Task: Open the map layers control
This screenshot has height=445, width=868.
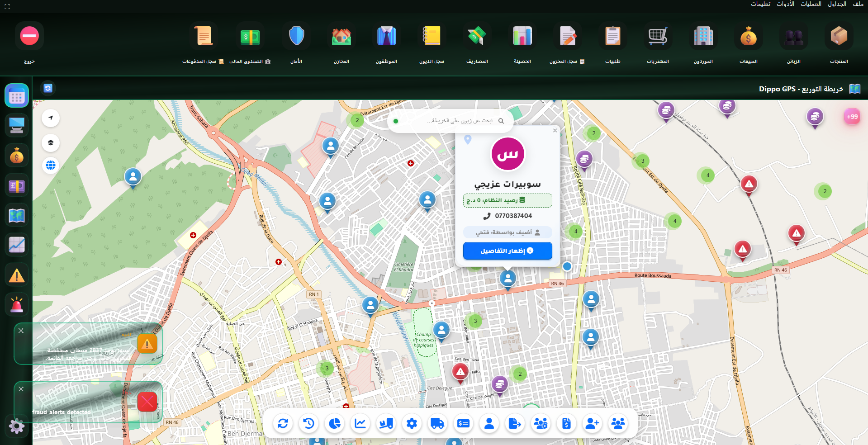Action: pos(51,143)
